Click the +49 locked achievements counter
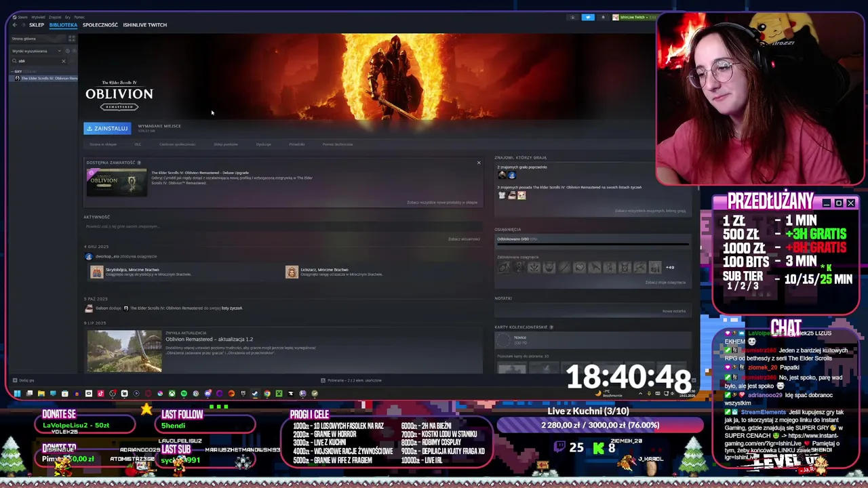The image size is (868, 488). point(670,267)
